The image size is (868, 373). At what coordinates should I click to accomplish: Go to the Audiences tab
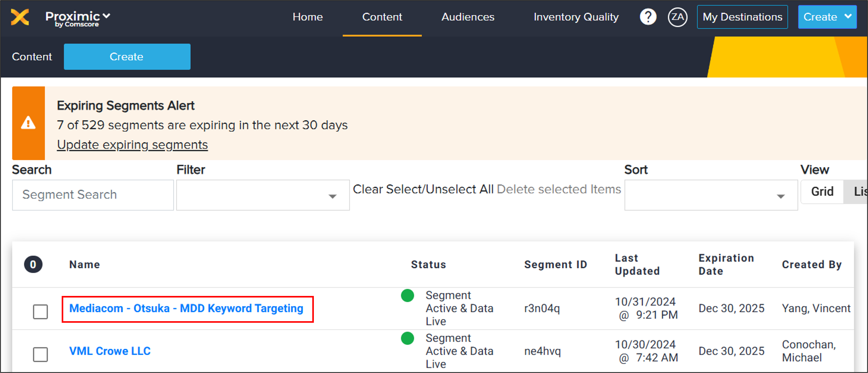tap(468, 17)
